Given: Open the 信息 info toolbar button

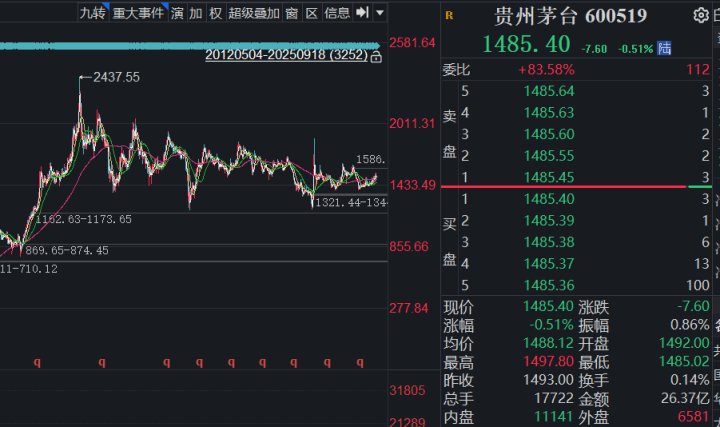Looking at the screenshot, I should click(337, 13).
